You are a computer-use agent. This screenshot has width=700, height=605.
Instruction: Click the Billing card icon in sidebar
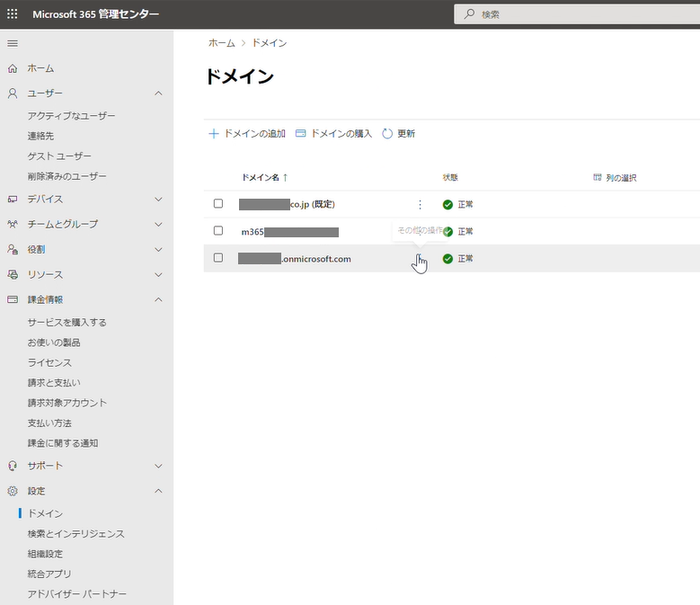click(x=13, y=299)
